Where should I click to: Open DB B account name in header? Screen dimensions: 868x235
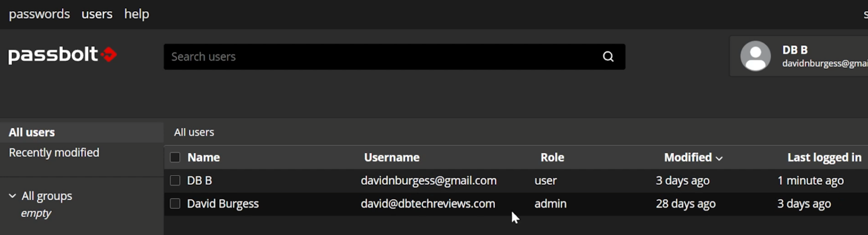[795, 50]
